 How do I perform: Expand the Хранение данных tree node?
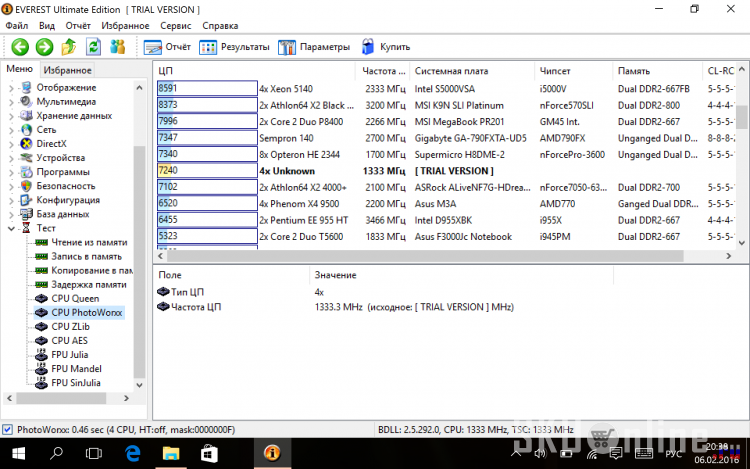click(11, 116)
